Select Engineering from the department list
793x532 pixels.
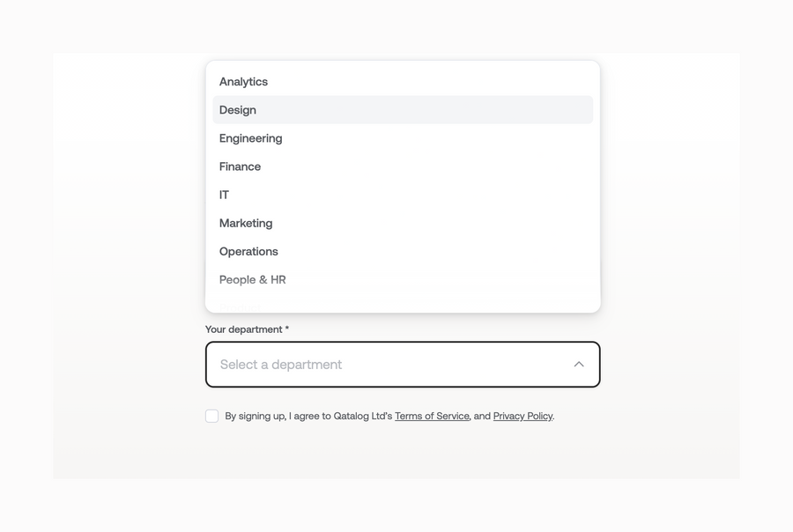pos(250,137)
